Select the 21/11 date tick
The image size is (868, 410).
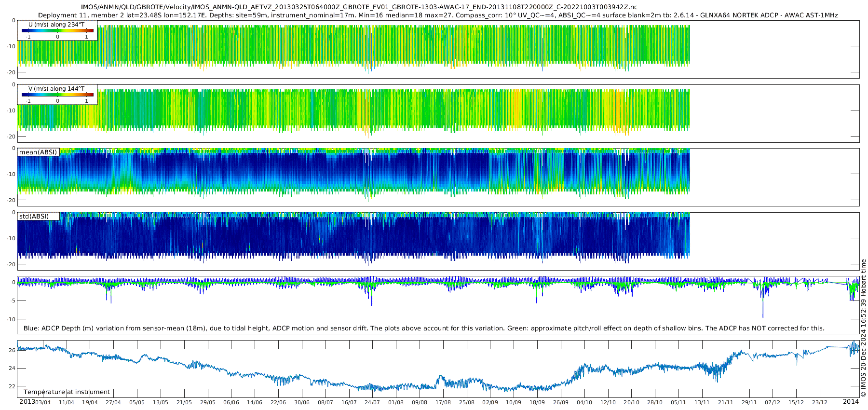pyautogui.click(x=726, y=402)
